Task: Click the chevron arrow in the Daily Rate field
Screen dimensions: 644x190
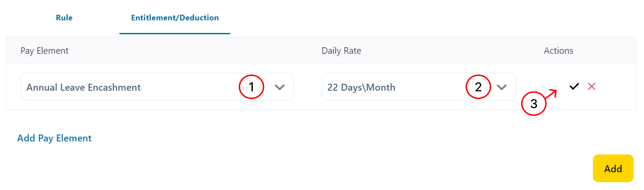Action: tap(501, 87)
